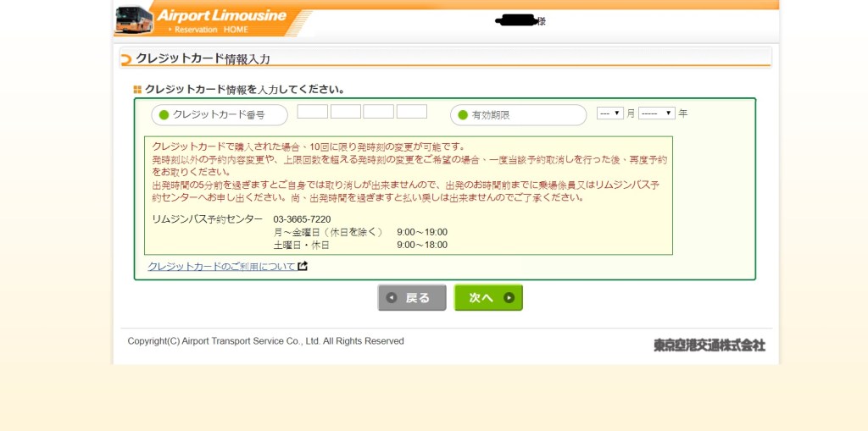The height and width of the screenshot is (431, 868).
Task: Click the right arrow icon on 次へ button
Action: pyautogui.click(x=509, y=298)
